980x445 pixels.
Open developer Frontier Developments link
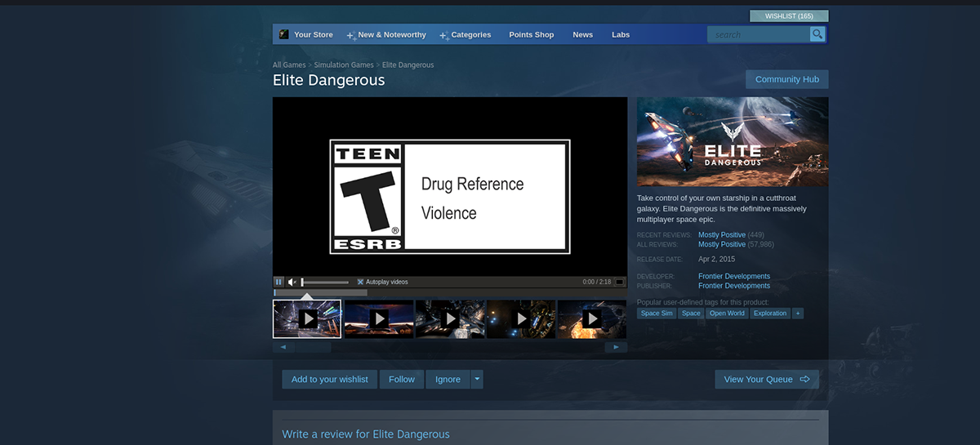[x=734, y=277]
